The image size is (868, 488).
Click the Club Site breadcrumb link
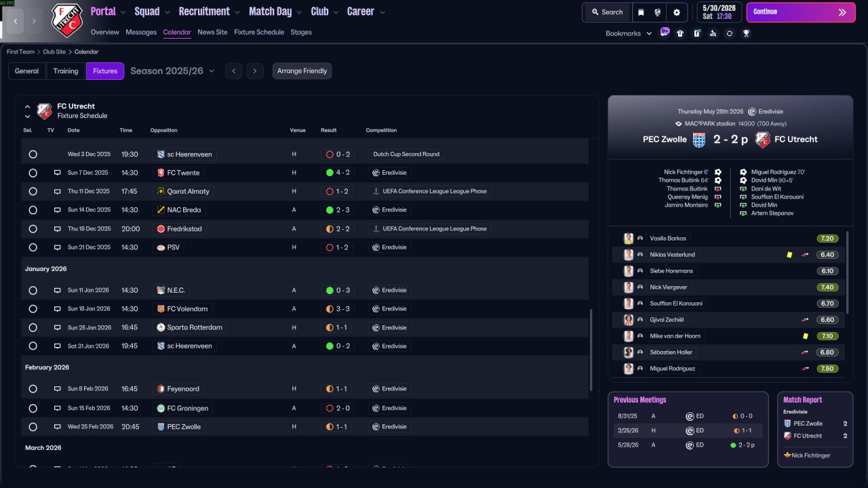tap(54, 52)
